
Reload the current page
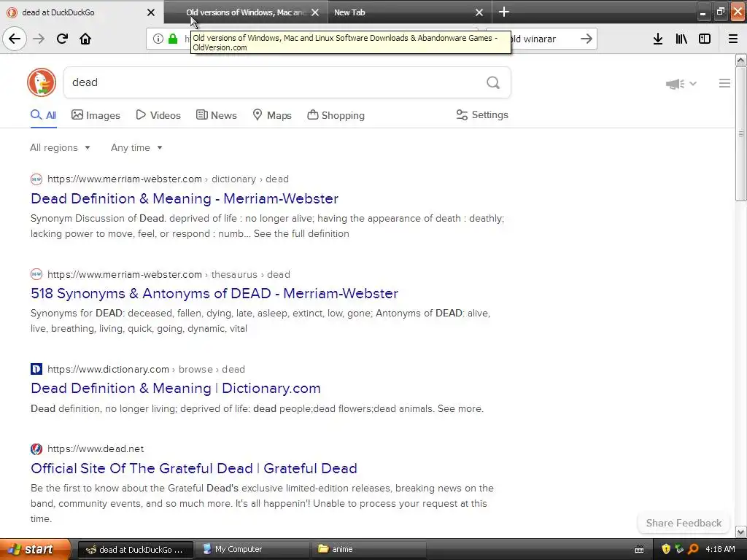pyautogui.click(x=62, y=39)
